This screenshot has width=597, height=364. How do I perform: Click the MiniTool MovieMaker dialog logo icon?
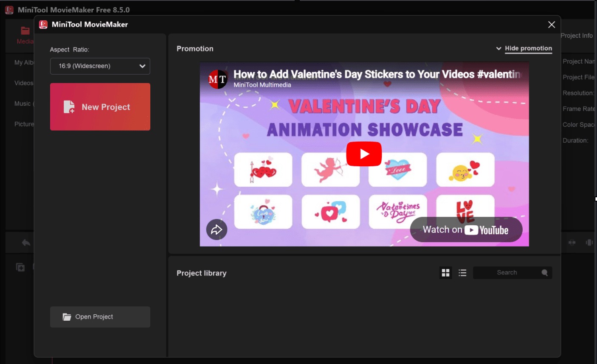[x=43, y=25]
